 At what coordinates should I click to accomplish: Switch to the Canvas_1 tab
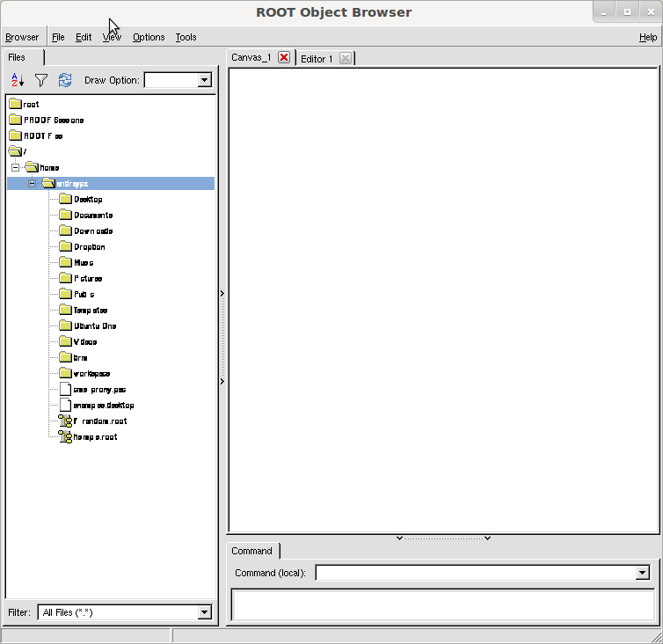point(251,57)
